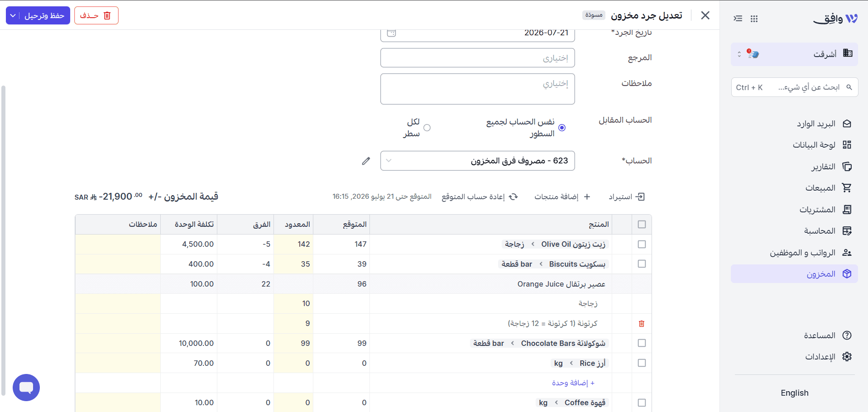868x412 pixels.
Task: Open Biscuits قطعة bar unit chevron
Action: [541, 264]
